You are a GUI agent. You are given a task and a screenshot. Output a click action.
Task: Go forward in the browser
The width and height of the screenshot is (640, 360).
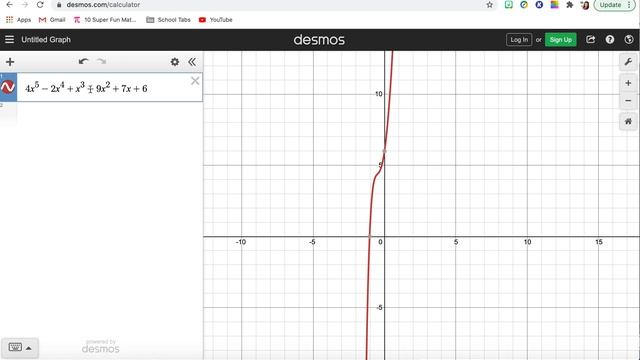(x=24, y=5)
